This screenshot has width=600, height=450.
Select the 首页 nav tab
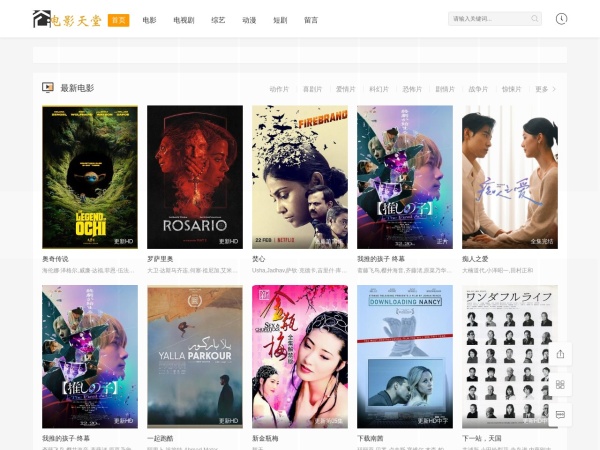coord(119,20)
